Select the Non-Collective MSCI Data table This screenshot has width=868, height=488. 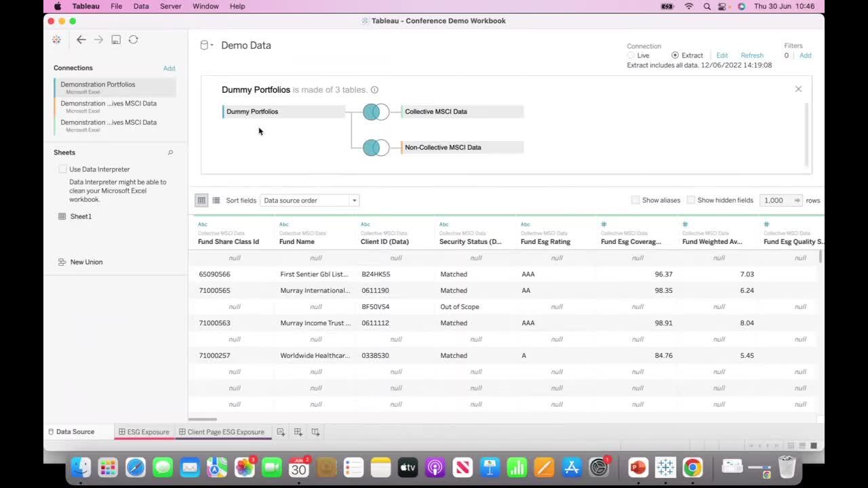click(x=462, y=147)
